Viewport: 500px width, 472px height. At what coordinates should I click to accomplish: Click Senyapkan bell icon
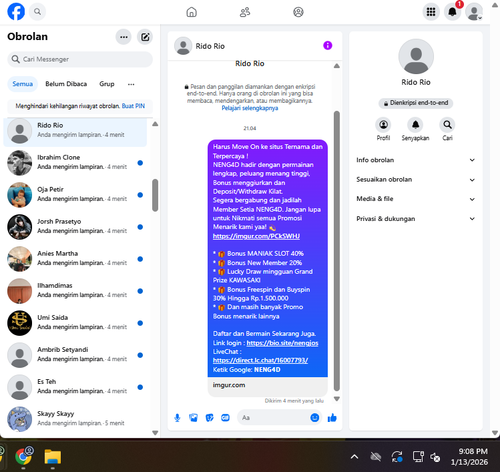tap(415, 125)
